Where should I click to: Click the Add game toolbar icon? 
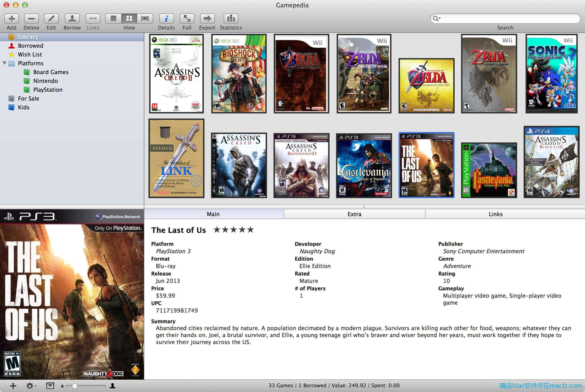point(12,19)
